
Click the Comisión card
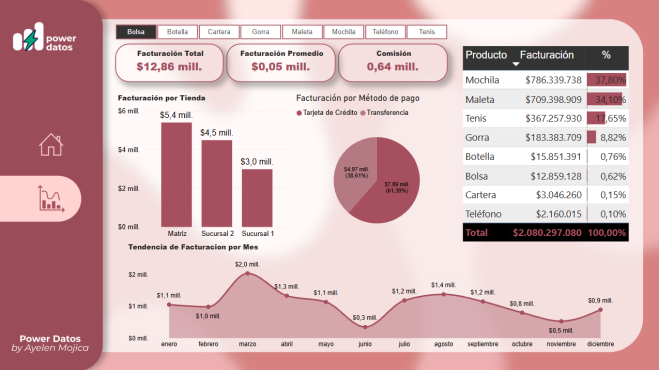393,63
